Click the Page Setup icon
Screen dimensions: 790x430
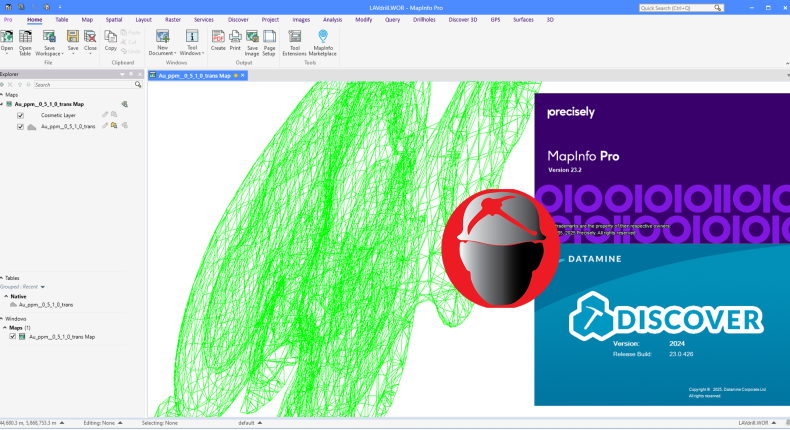[270, 37]
